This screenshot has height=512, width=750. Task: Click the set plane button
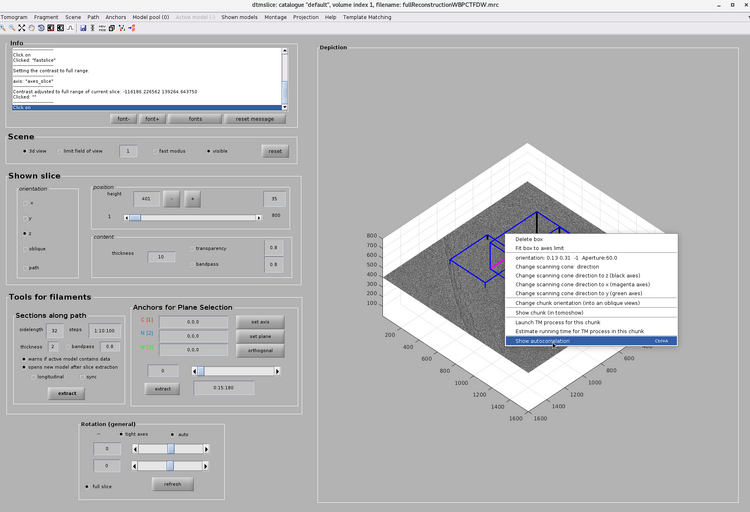click(259, 335)
